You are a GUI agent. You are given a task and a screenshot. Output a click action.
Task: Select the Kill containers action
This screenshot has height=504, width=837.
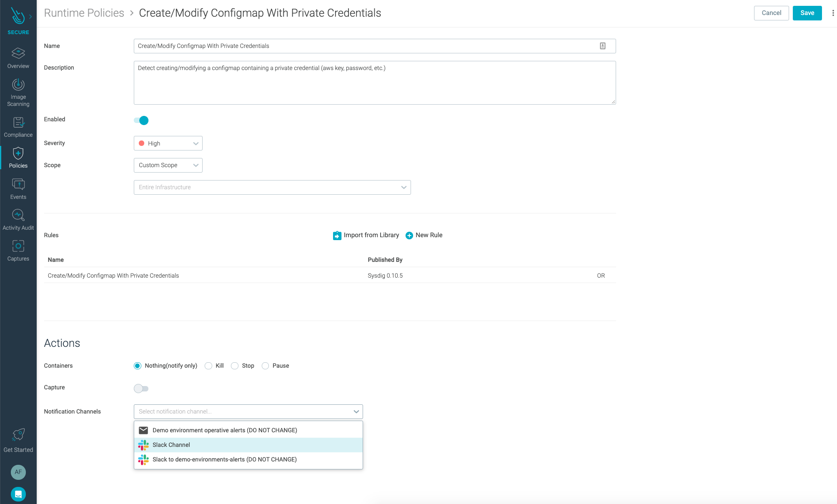pos(208,366)
